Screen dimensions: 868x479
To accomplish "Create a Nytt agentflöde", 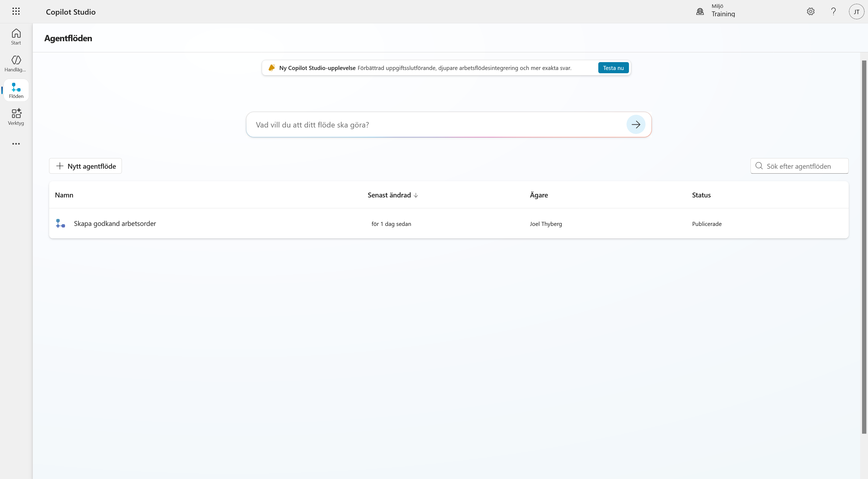I will [85, 166].
